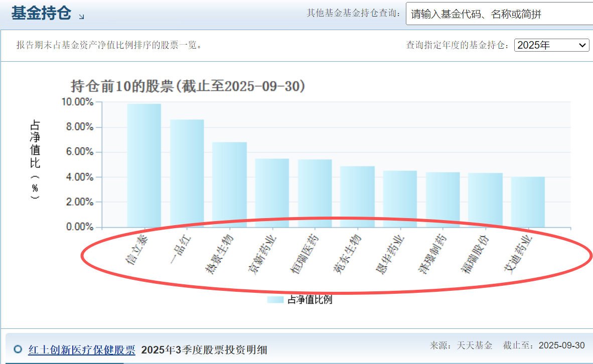
Task: Click the 2025年3季度股票投资明细 title
Action: [204, 349]
